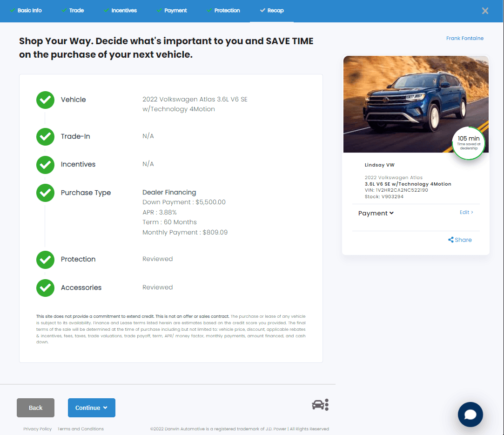Click the Trade-In row label
Screen dimensions: 504x435
(x=75, y=136)
